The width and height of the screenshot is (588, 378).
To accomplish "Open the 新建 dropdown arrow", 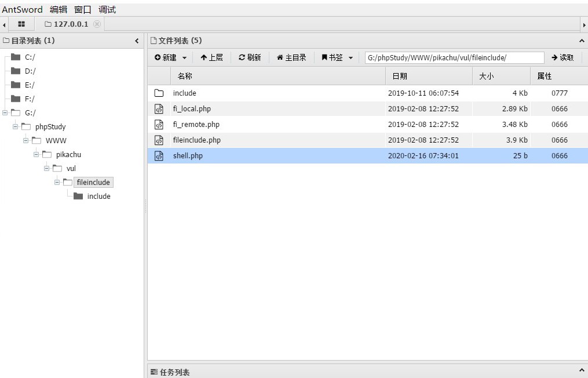I will [184, 58].
